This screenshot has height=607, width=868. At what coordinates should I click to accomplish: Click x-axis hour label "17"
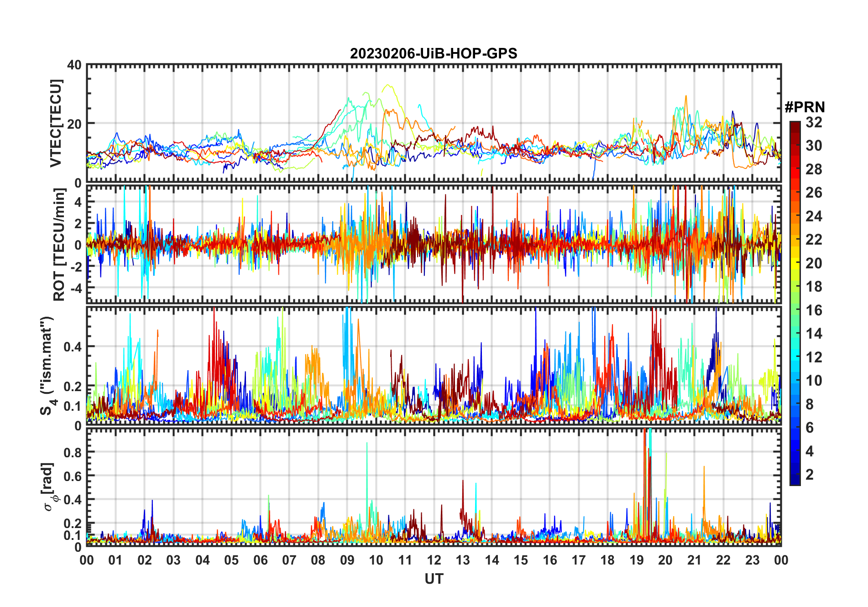(x=579, y=560)
